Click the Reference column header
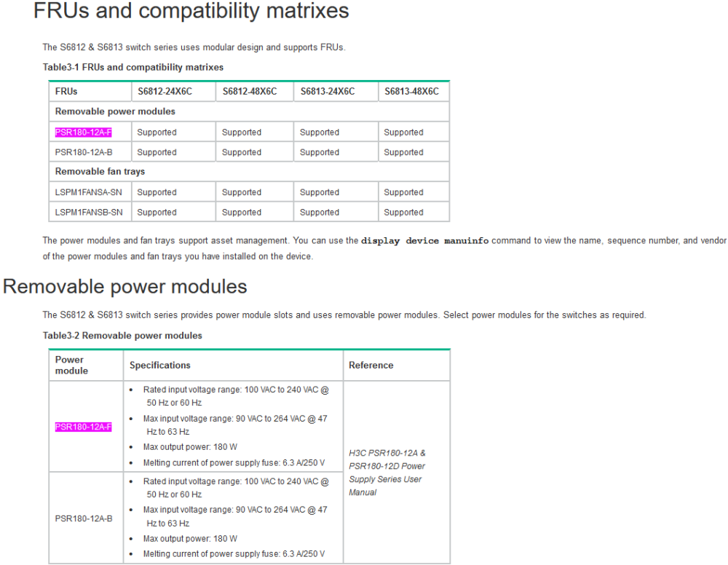The width and height of the screenshot is (728, 565). coord(371,366)
